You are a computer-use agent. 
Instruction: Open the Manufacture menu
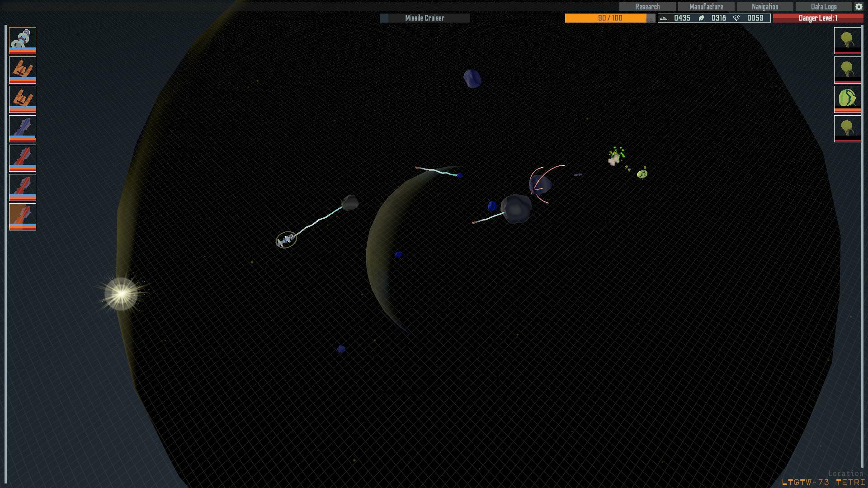[706, 7]
